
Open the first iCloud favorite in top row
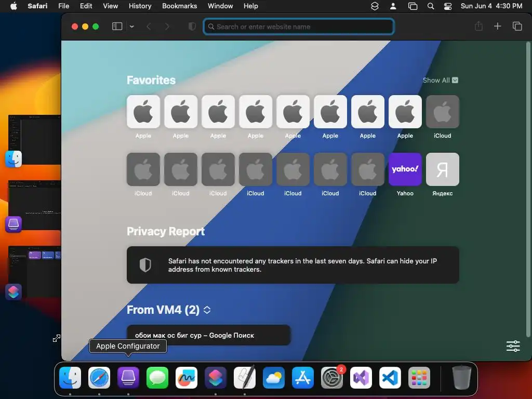(443, 112)
